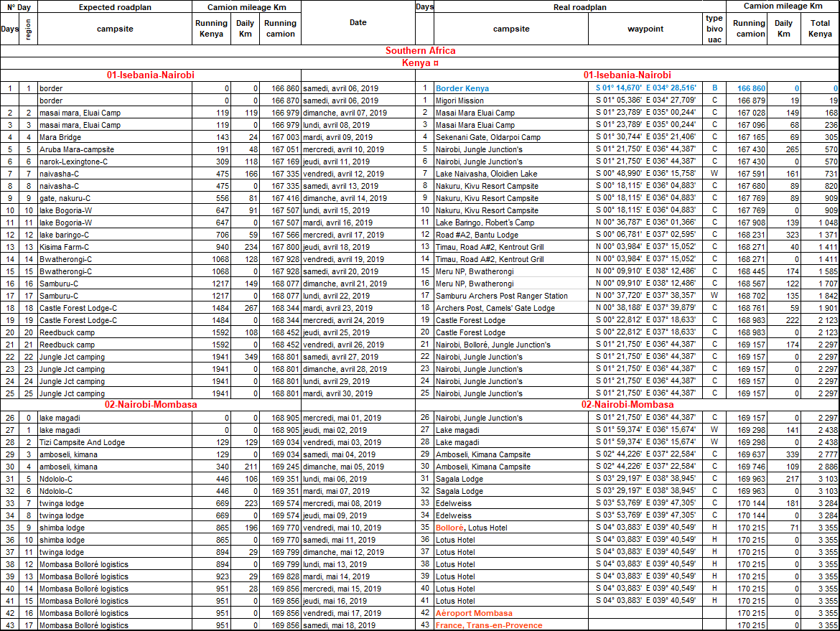
Task: Select the Migori Mission campsite cell
Action: [x=459, y=101]
